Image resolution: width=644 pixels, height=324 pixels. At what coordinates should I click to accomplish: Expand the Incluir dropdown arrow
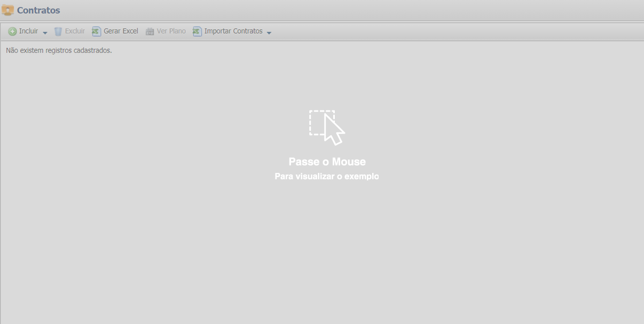[45, 33]
